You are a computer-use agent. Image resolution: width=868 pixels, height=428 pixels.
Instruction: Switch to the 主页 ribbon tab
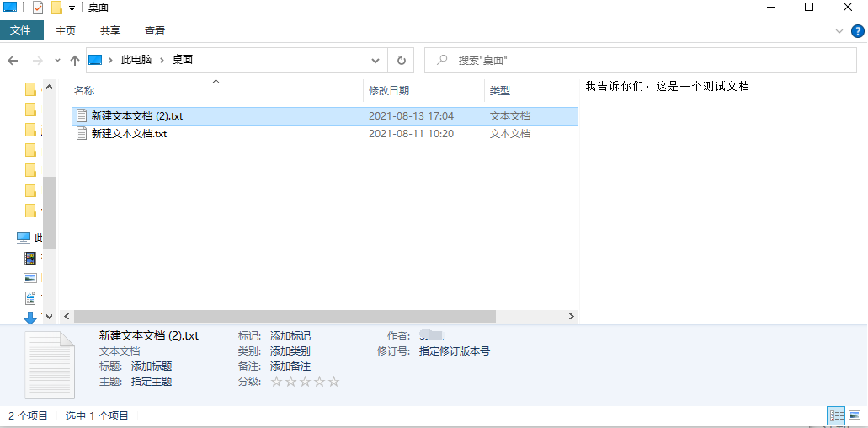tap(66, 30)
